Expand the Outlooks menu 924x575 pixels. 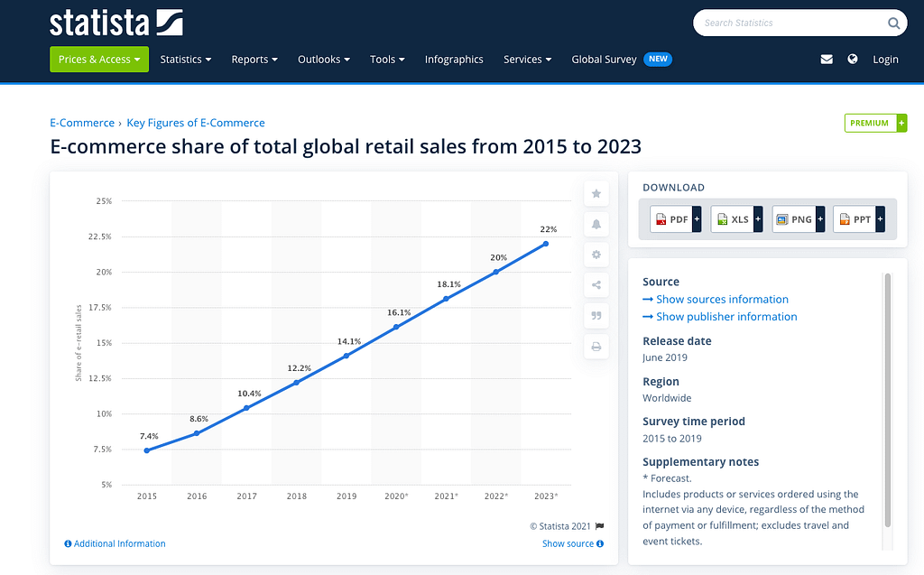click(324, 59)
